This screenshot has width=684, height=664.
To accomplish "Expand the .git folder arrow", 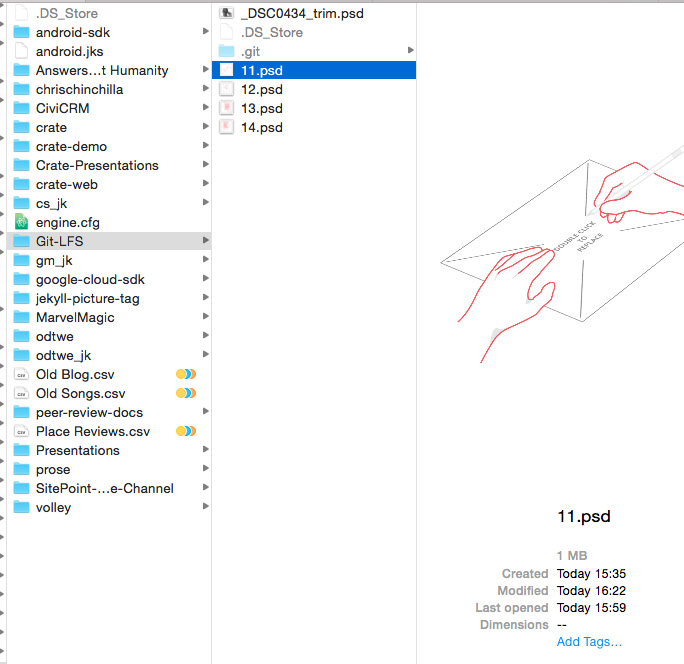I will (x=410, y=50).
